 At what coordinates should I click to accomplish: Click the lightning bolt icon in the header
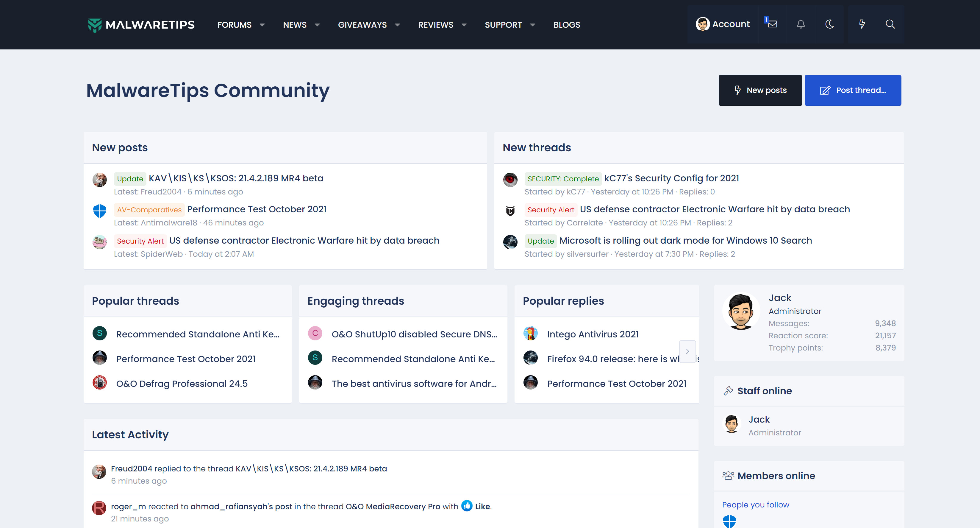tap(862, 24)
